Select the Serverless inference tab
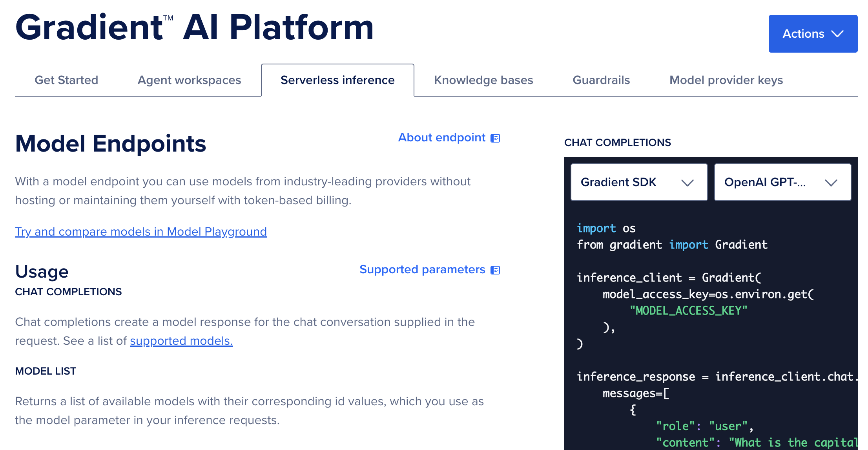This screenshot has height=450, width=868. pyautogui.click(x=337, y=80)
